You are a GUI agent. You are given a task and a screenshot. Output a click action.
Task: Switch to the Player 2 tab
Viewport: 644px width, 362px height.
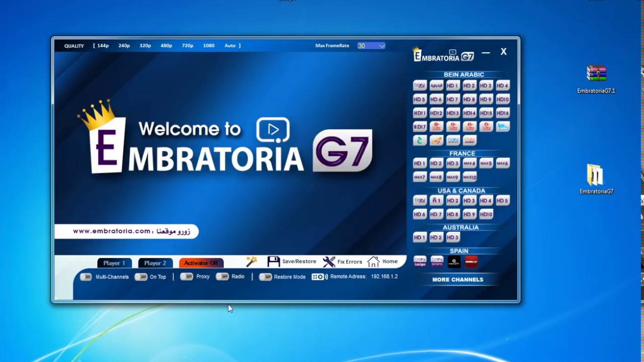(155, 263)
